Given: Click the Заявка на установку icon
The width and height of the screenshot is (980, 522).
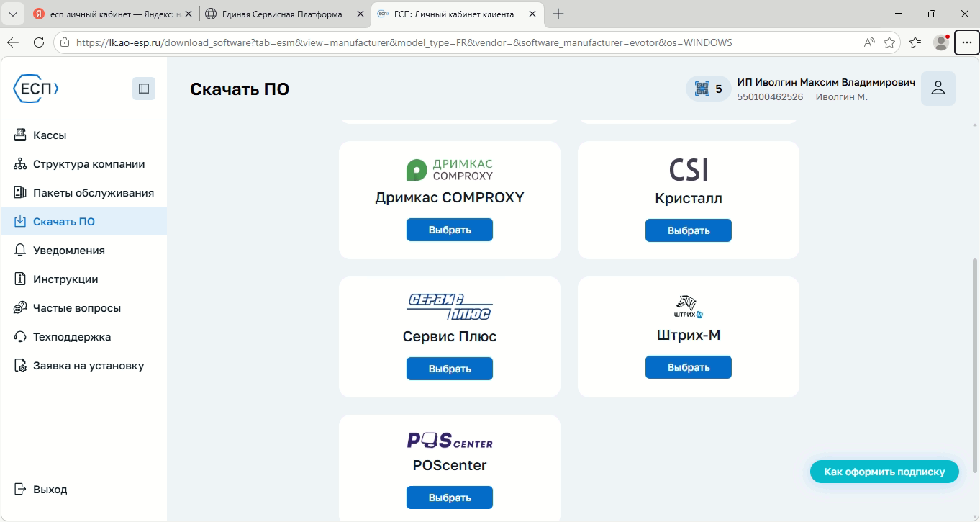Looking at the screenshot, I should click(20, 366).
